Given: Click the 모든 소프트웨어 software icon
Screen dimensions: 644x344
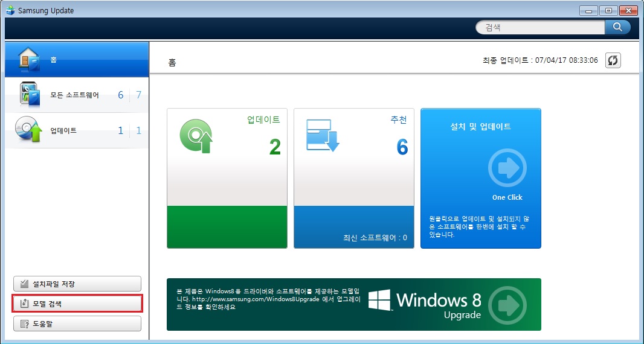Looking at the screenshot, I should tap(30, 94).
